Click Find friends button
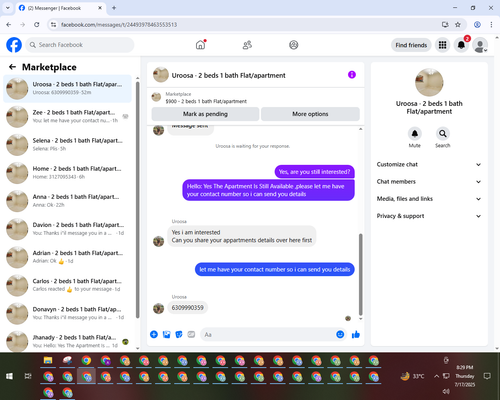Viewport: 500px width, 400px height. [x=411, y=45]
